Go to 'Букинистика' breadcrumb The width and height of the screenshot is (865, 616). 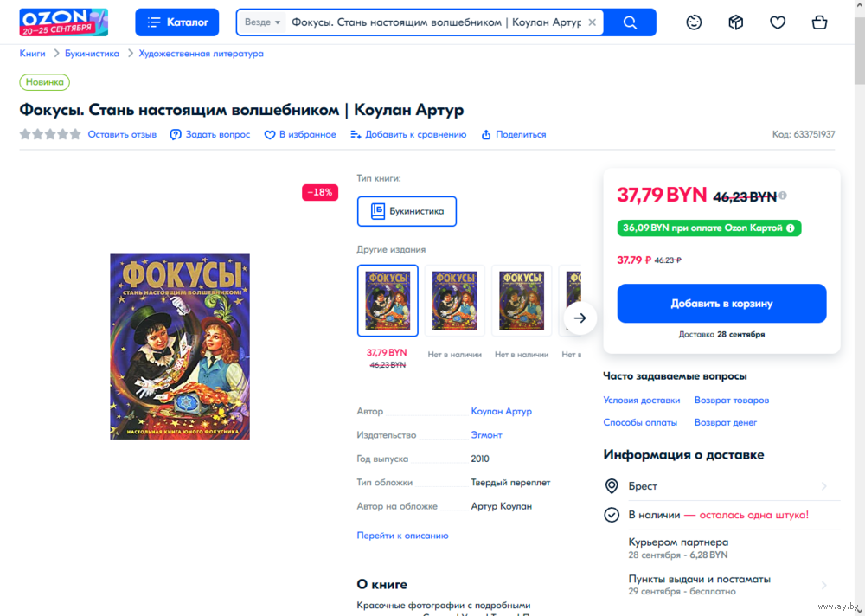click(x=93, y=54)
